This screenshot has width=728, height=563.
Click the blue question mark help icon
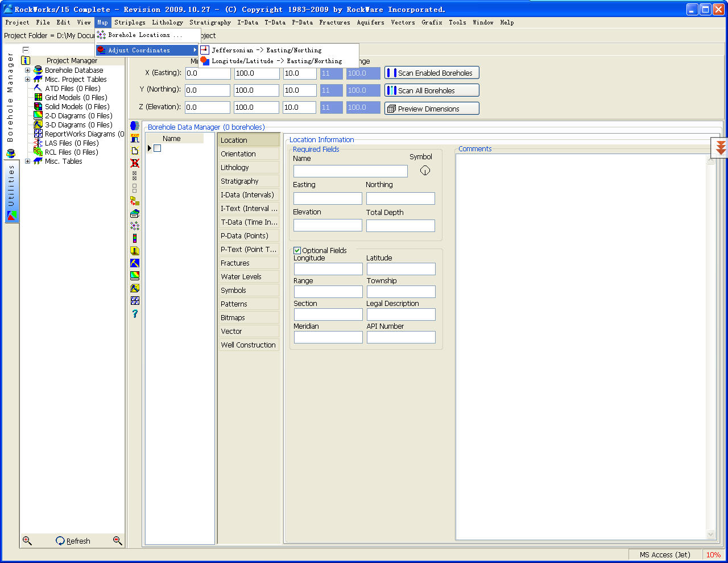135,313
